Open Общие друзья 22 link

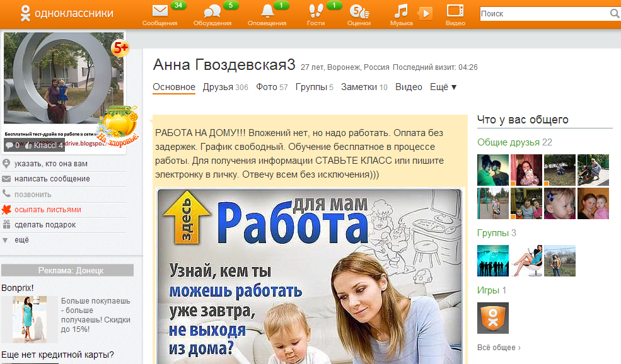tap(514, 142)
